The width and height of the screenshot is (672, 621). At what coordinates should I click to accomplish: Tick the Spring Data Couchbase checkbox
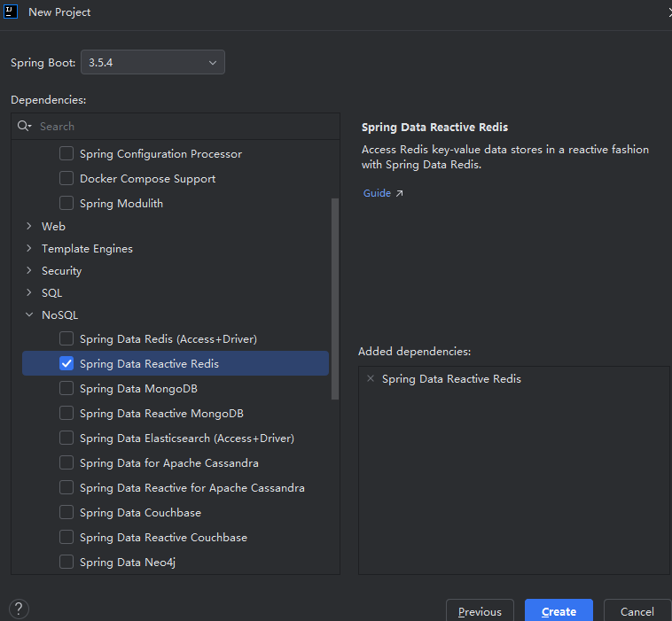point(66,513)
